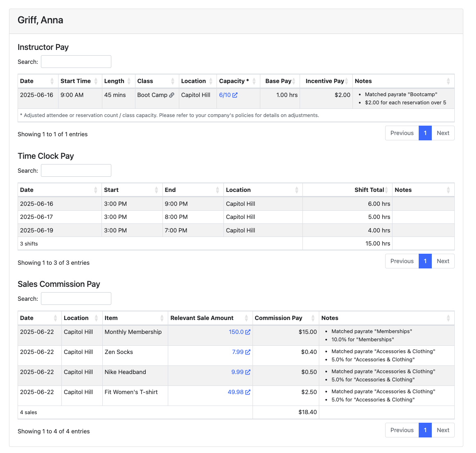Open the Boot Camp class link icon

point(171,95)
